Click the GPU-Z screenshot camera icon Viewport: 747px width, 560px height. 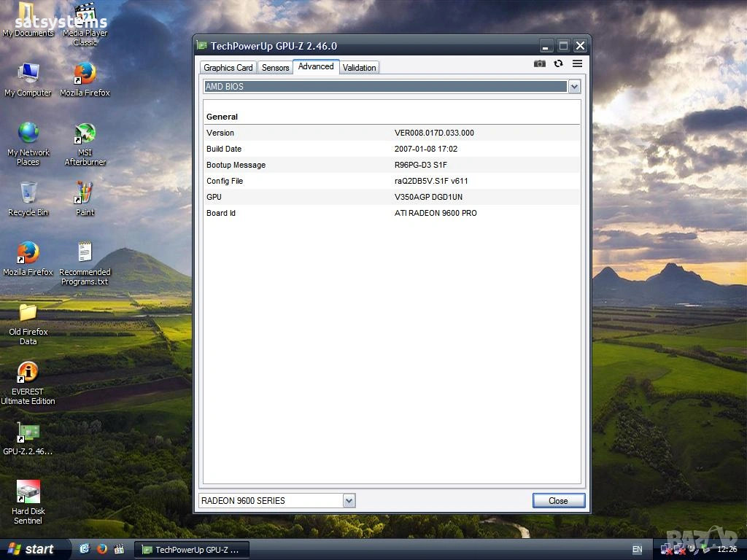click(x=539, y=64)
